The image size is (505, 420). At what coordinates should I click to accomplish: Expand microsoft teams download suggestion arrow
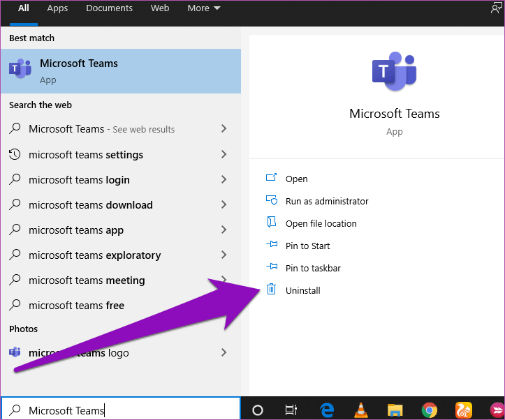coord(224,205)
